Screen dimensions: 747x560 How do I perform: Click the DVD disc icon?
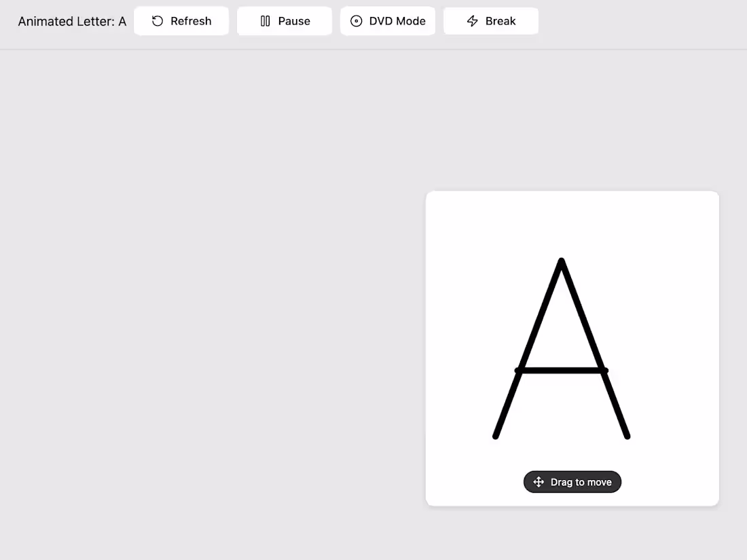click(x=356, y=21)
